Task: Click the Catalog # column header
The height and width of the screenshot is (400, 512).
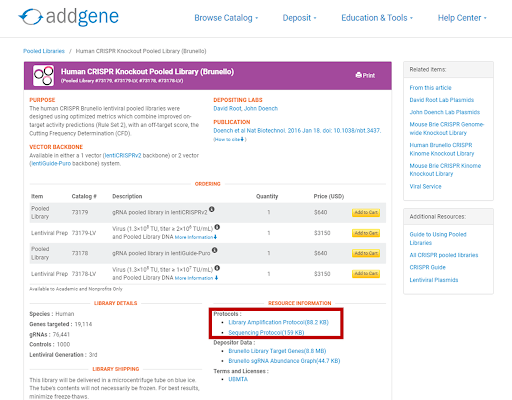Action: pyautogui.click(x=84, y=196)
